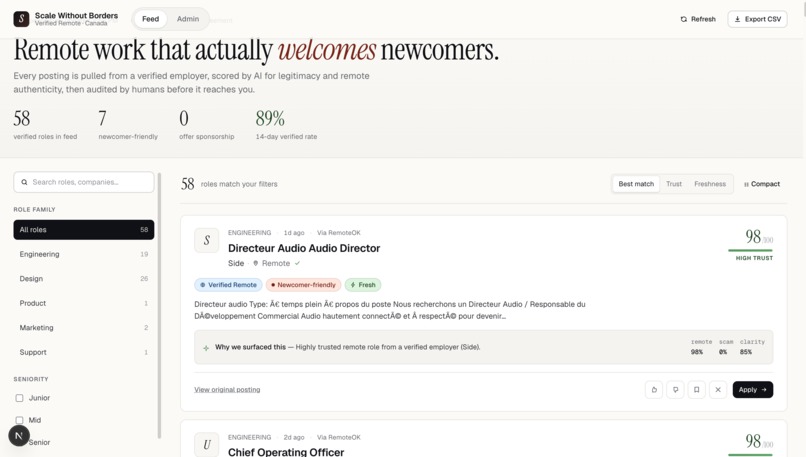Switch to the Feed tab
Viewport: 806px width, 457px height.
[151, 19]
